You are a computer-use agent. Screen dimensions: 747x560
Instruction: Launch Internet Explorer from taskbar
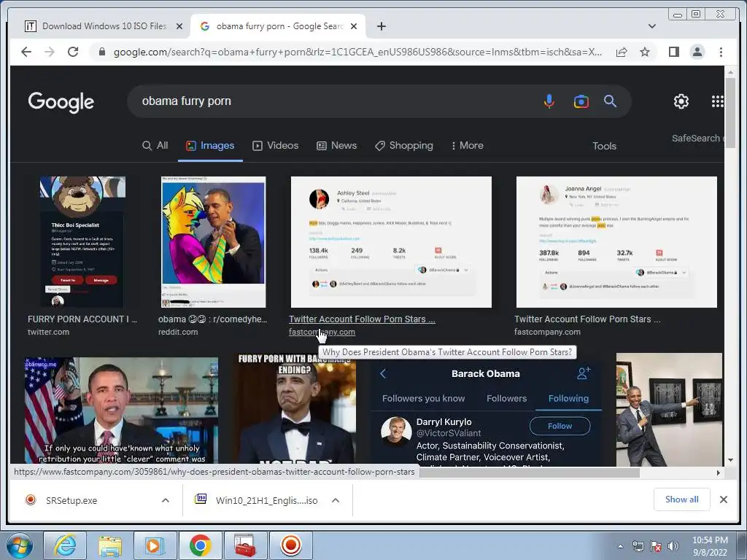point(65,545)
